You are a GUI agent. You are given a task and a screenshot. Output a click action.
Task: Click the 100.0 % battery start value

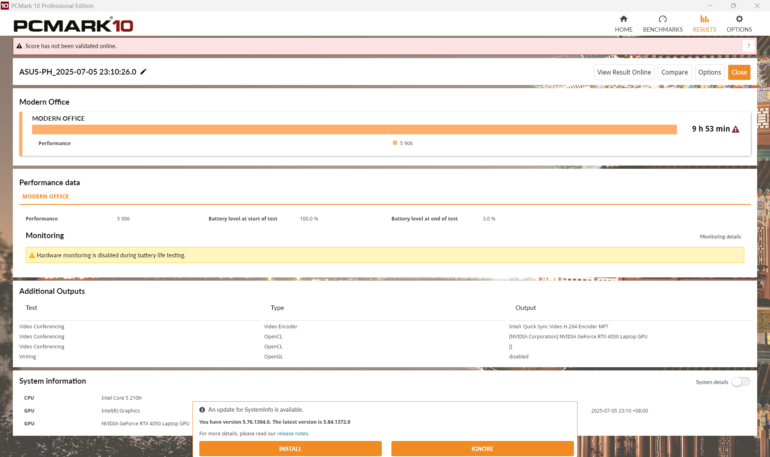coord(309,218)
